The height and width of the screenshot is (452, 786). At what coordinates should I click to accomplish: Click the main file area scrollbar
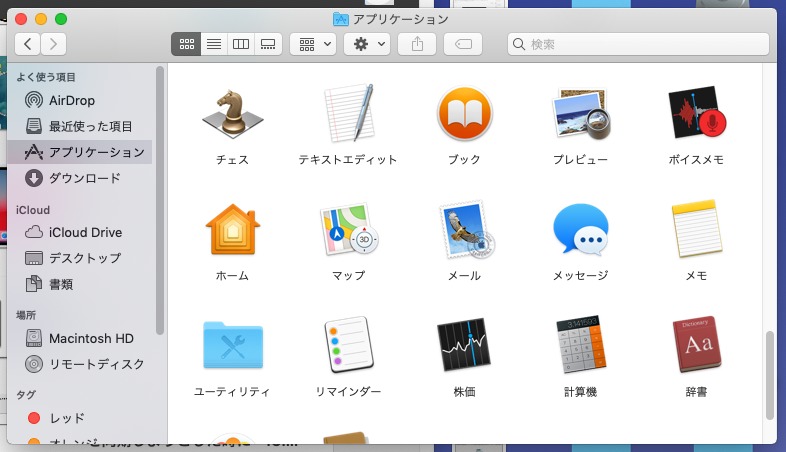point(770,375)
